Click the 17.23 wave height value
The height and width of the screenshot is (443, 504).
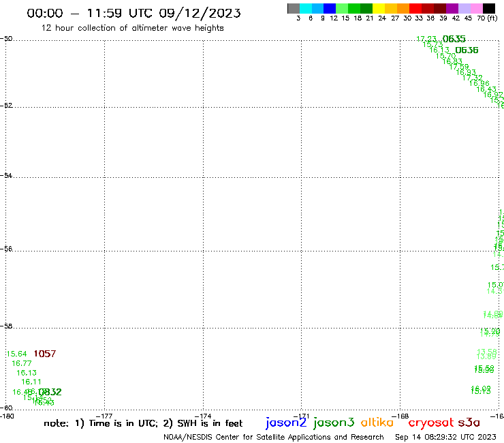click(426, 39)
